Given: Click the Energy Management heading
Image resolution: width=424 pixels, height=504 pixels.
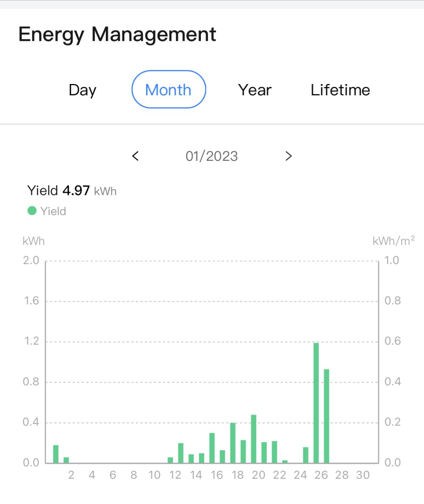Looking at the screenshot, I should pyautogui.click(x=117, y=34).
